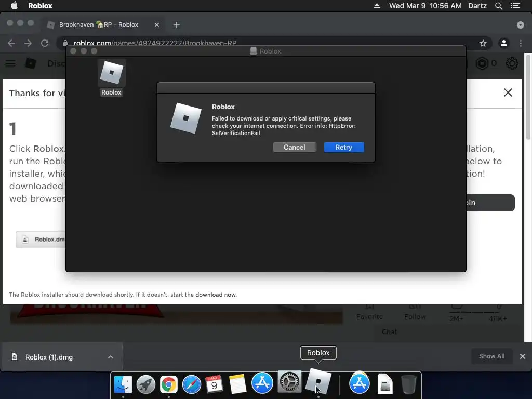Open Google Chrome from the dock
Image resolution: width=532 pixels, height=399 pixels.
pos(169,384)
